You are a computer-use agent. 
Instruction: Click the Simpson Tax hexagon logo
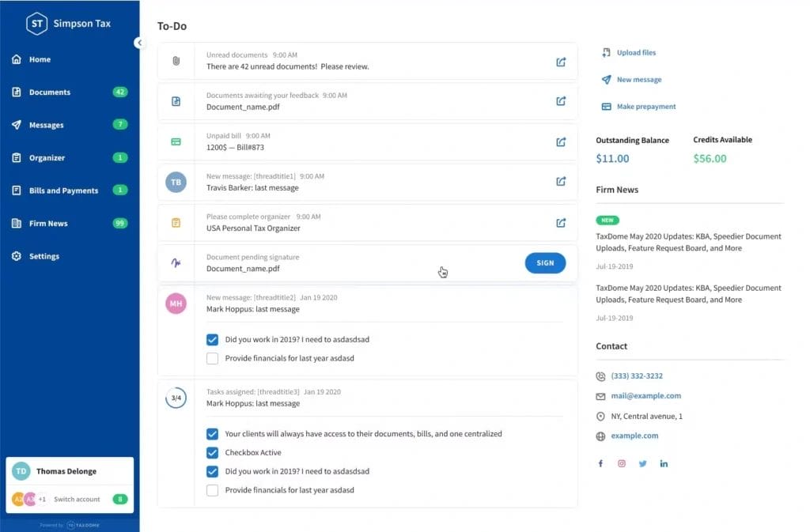point(36,24)
